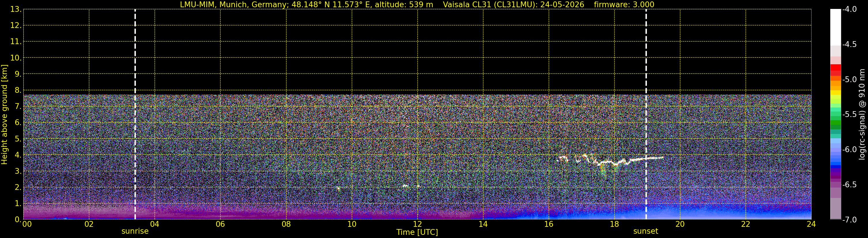Click the white top of the colorbar

pyautogui.click(x=836, y=27)
